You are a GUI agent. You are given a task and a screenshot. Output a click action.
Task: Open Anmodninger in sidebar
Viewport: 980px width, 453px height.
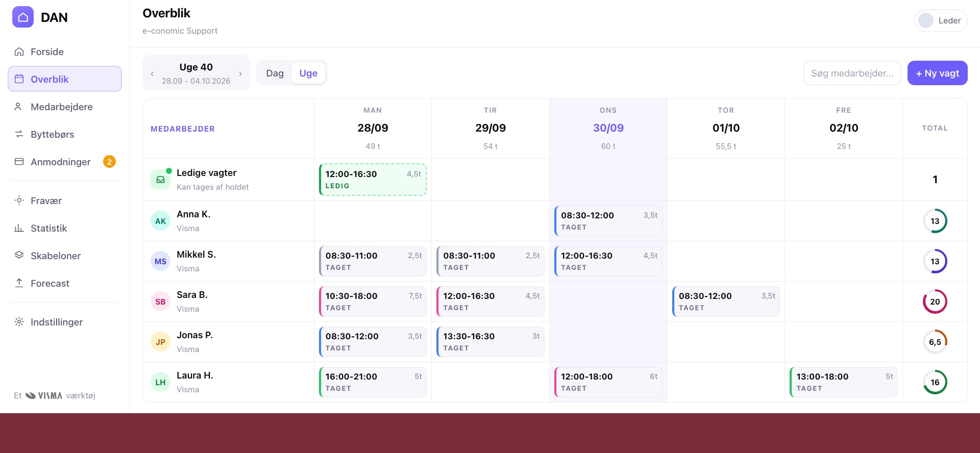[65, 162]
